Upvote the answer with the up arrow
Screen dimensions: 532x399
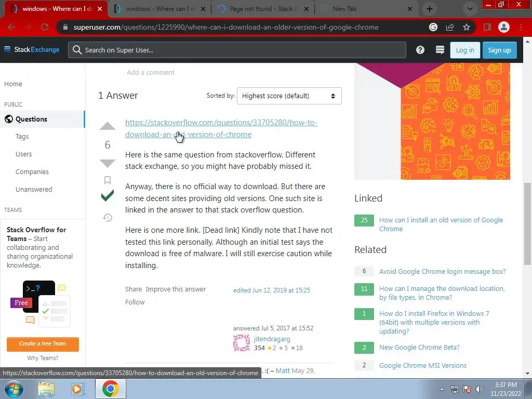107,126
